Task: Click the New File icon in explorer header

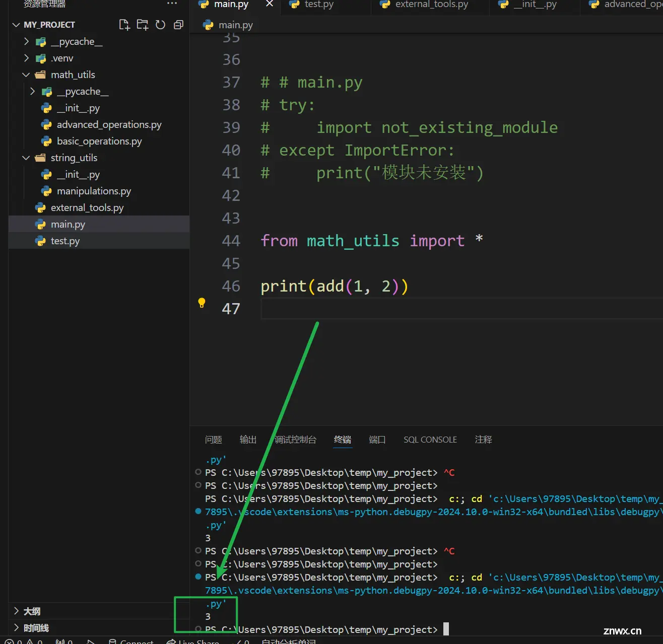Action: click(124, 25)
